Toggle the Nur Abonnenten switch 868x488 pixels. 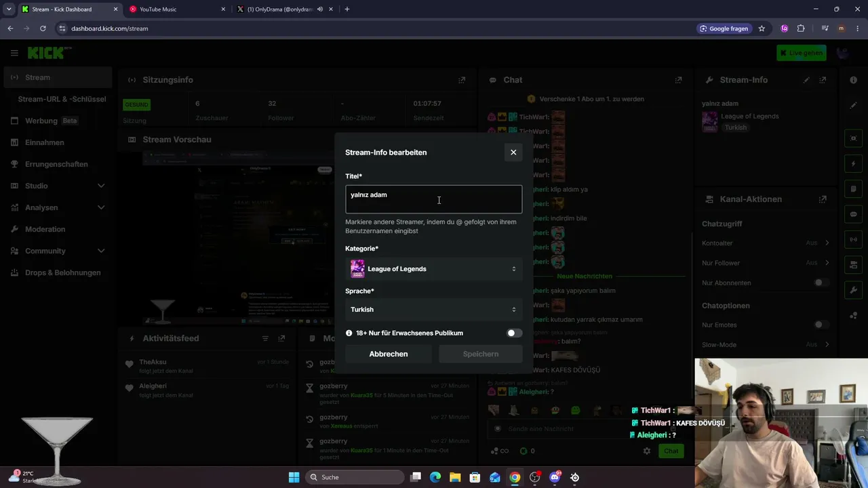click(821, 283)
